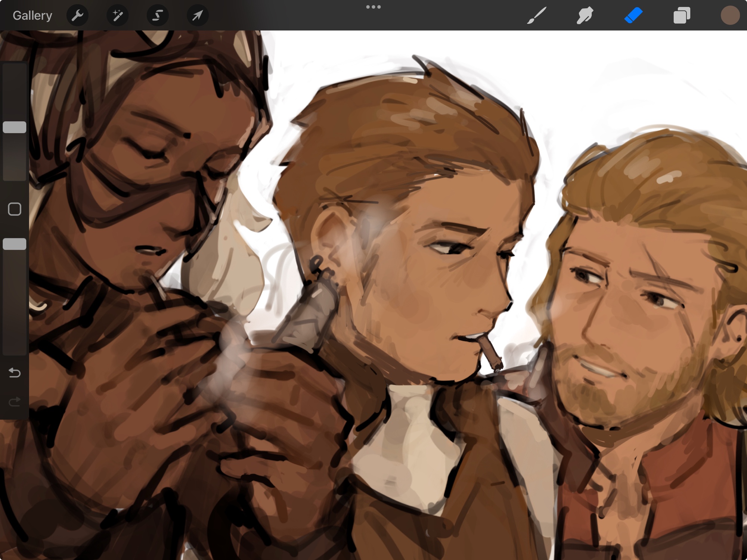This screenshot has height=560, width=747.
Task: Return to the Gallery
Action: (32, 15)
